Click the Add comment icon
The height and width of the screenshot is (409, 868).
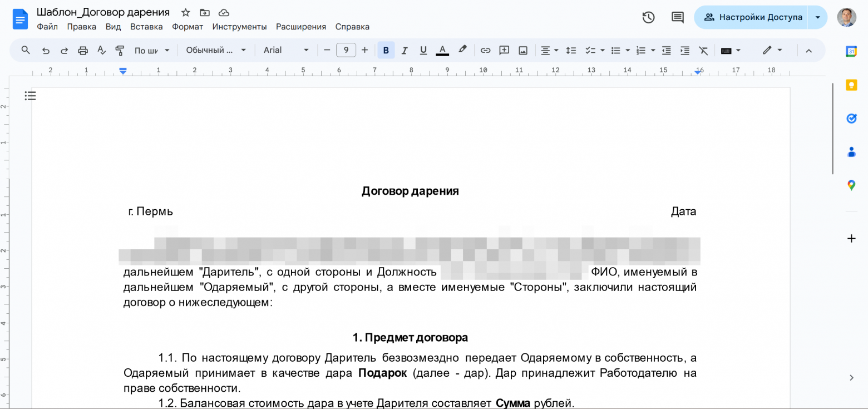[x=504, y=50]
